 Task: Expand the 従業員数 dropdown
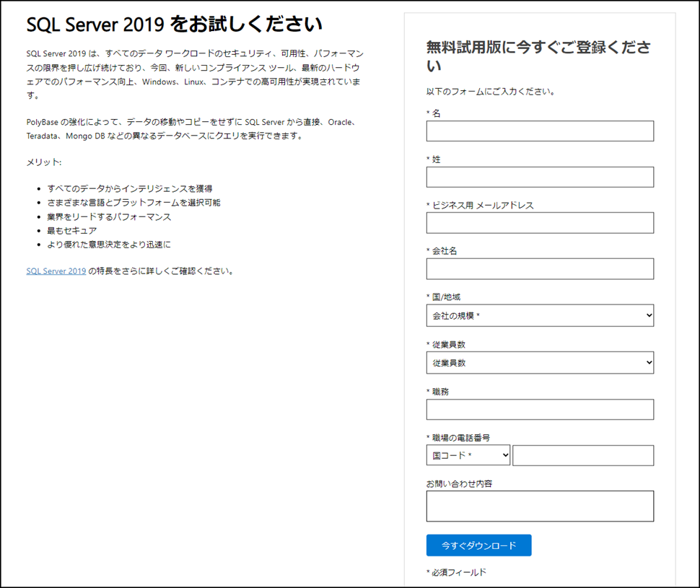540,362
